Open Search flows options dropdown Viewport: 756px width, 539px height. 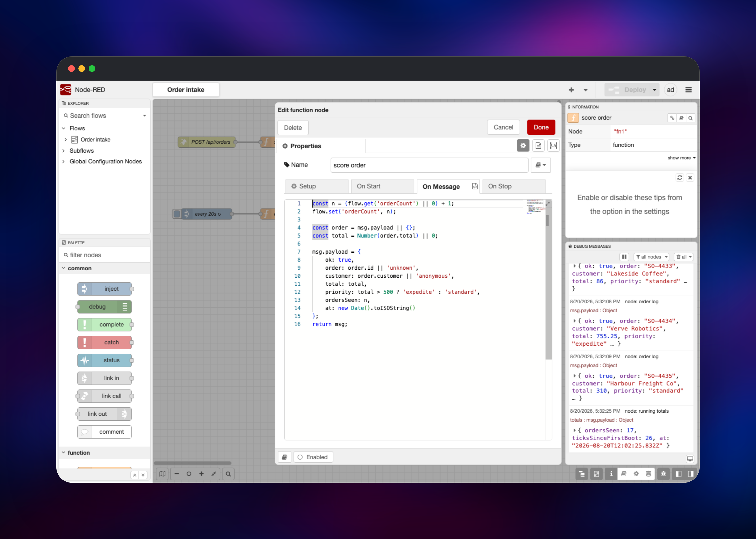point(145,115)
